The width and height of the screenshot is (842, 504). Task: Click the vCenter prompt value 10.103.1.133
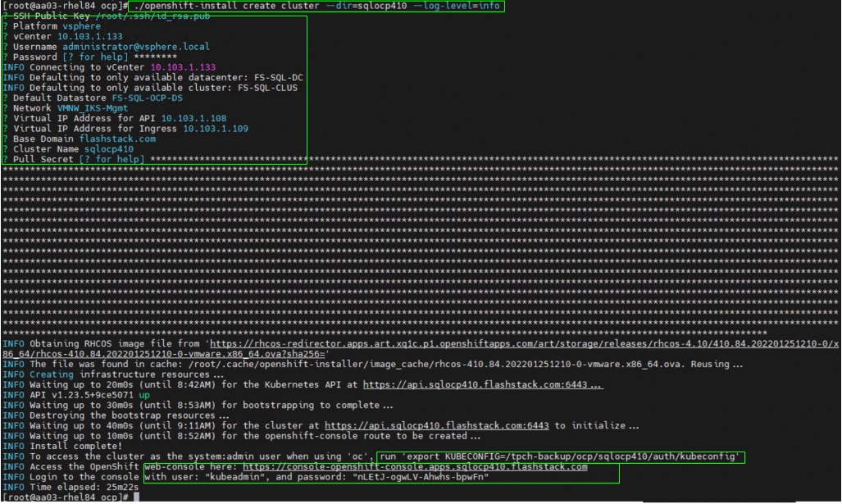tap(89, 37)
